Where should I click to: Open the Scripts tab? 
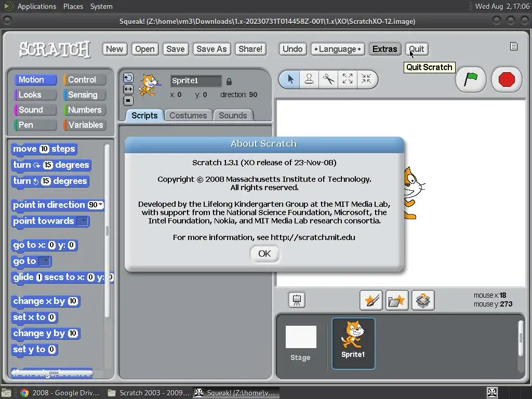point(144,115)
